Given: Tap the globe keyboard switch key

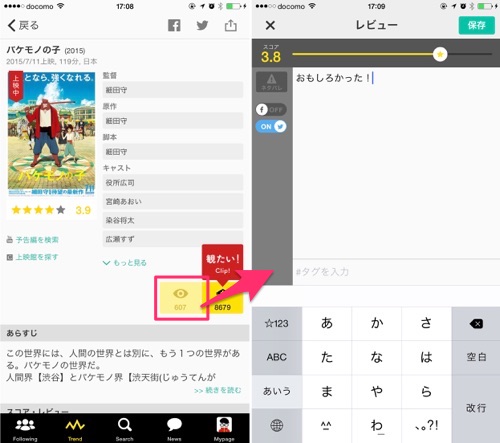Looking at the screenshot, I should tap(277, 425).
